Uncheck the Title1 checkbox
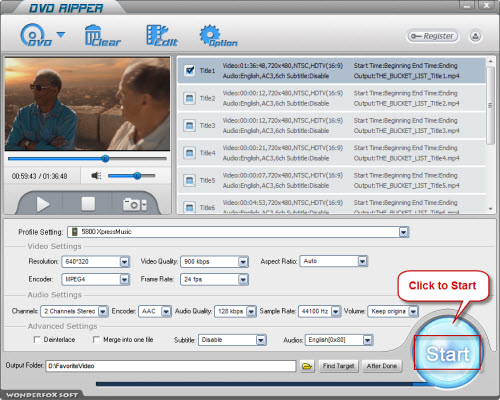 tap(189, 71)
